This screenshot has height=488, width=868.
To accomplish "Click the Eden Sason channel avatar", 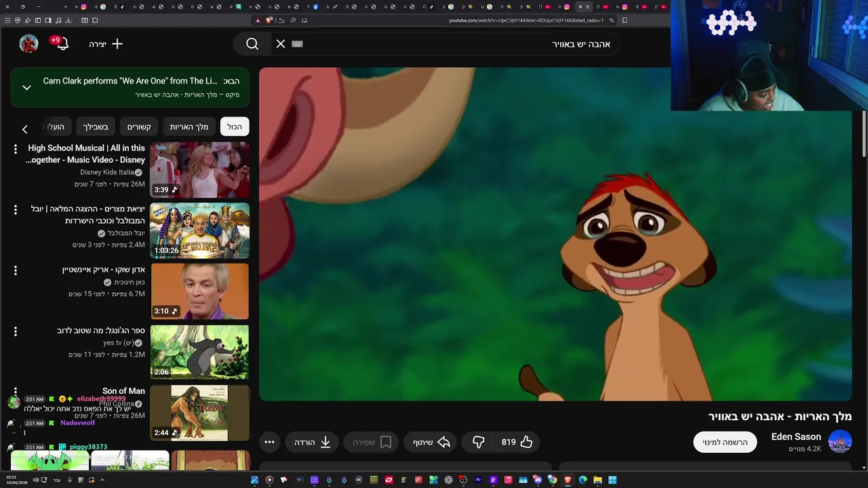I will tap(840, 442).
